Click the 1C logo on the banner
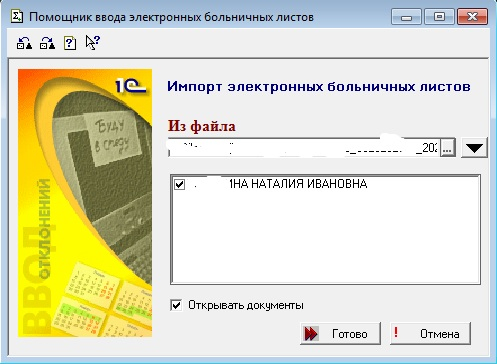Screen dimensions: 497x364 click(x=130, y=86)
